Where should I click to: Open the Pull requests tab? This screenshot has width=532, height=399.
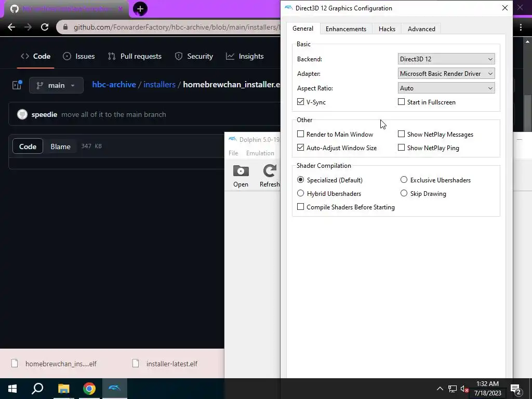135,56
